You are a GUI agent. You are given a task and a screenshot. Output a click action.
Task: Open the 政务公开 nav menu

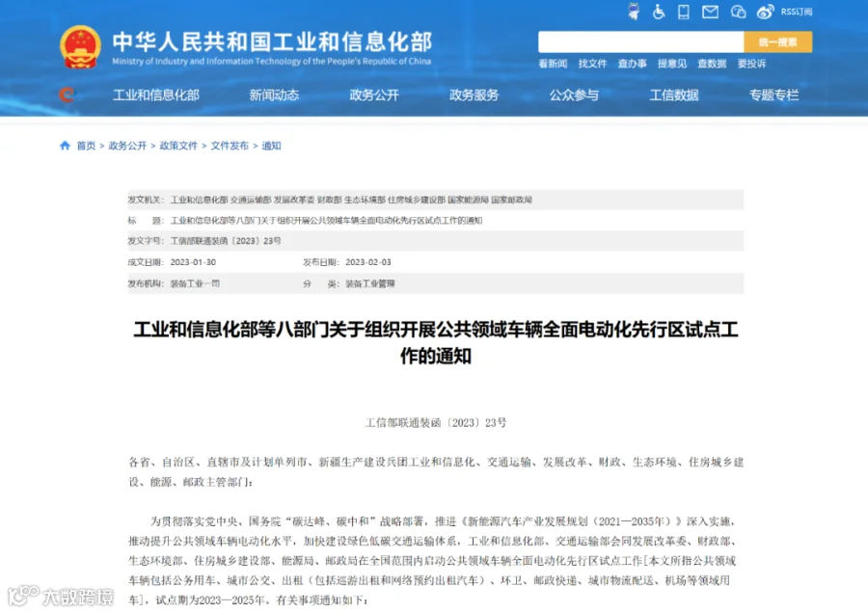[x=374, y=95]
